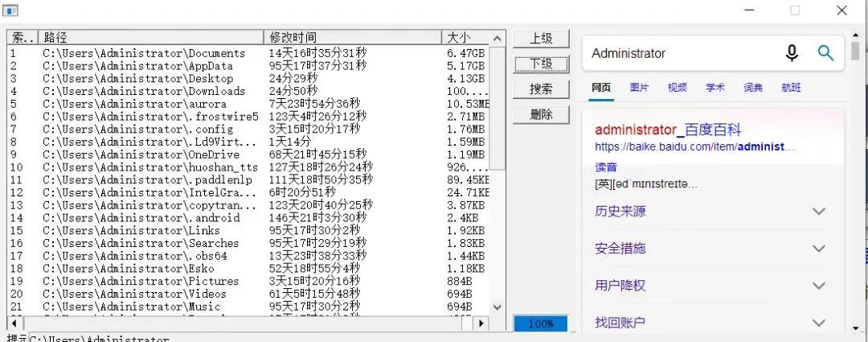The width and height of the screenshot is (868, 342).
Task: Select the .android folder row
Action: point(248,218)
